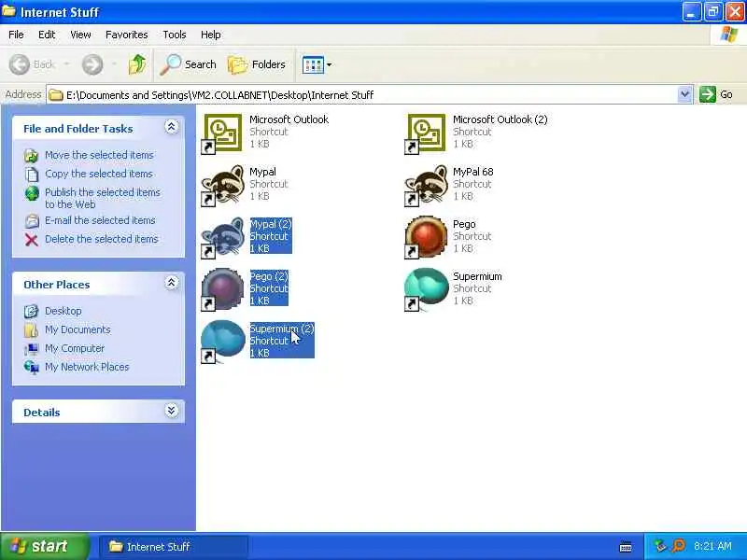Open the File menu
The image size is (747, 560).
[16, 35]
